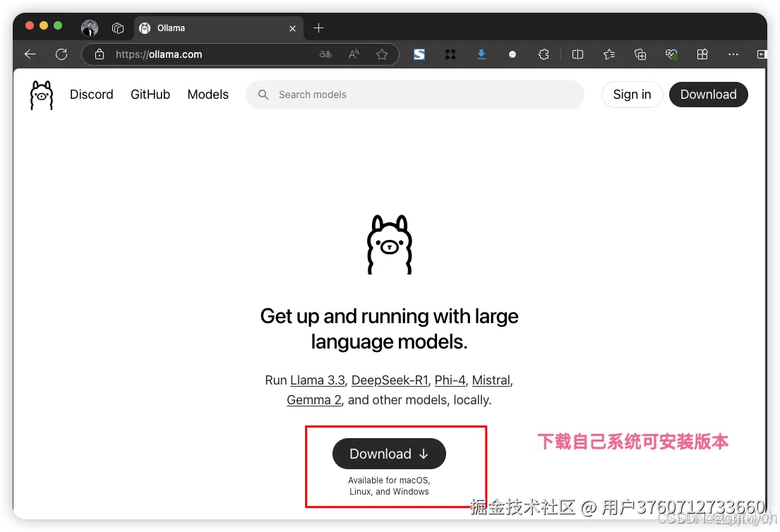
Task: Open the Favorites list
Action: tap(609, 54)
